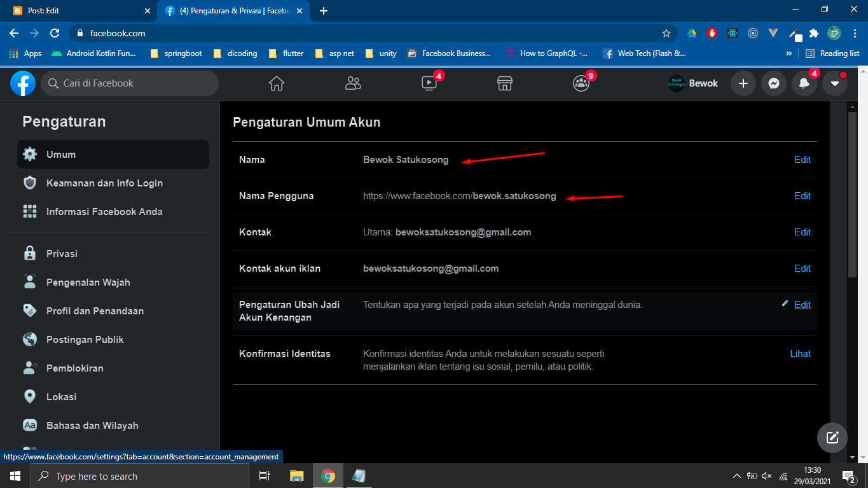Edit Pengaturan Ubah Jadi Akun Kenangan
868x488 pixels.
803,305
